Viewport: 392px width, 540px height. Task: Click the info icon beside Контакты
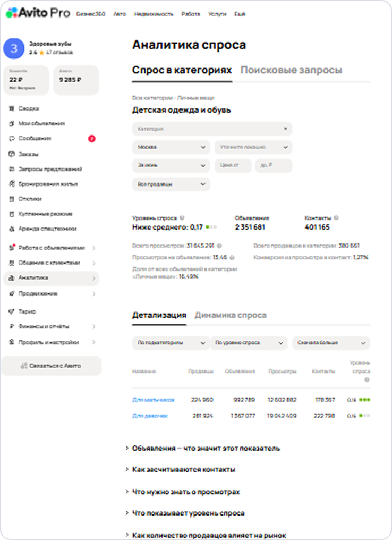pyautogui.click(x=337, y=217)
